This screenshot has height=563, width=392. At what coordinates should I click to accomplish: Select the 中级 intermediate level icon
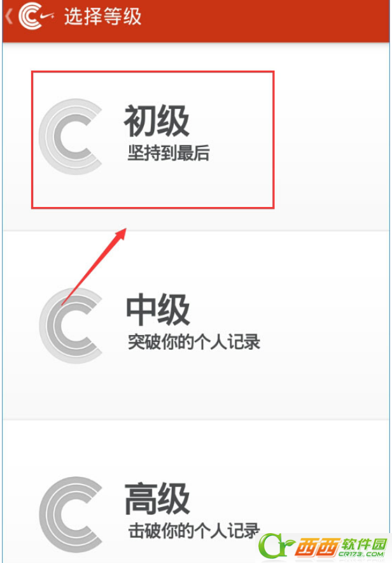click(x=70, y=325)
